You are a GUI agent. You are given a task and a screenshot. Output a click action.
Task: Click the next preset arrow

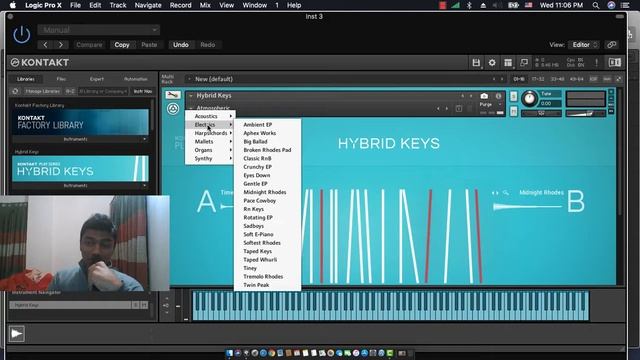click(x=61, y=45)
